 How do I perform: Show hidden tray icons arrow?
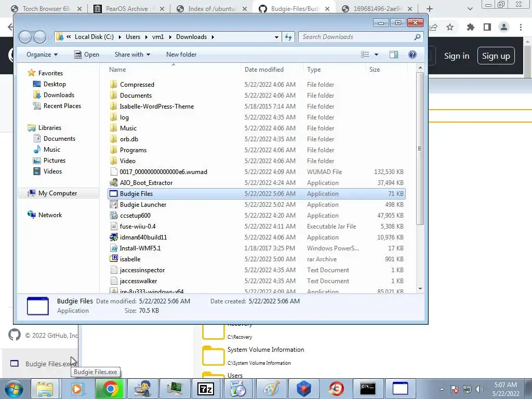[x=442, y=389]
